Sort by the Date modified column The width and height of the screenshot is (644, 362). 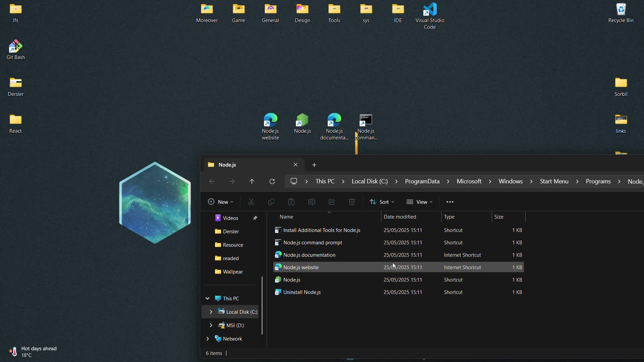pos(411,217)
